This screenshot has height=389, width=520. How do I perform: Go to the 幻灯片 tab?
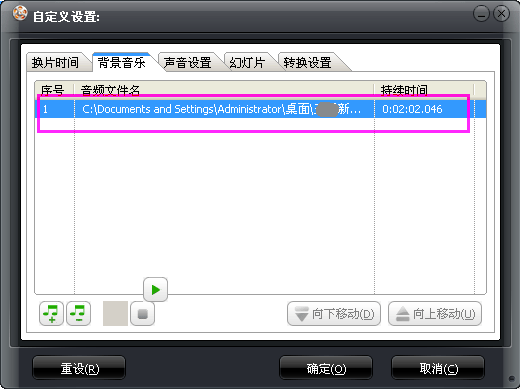pyautogui.click(x=247, y=62)
